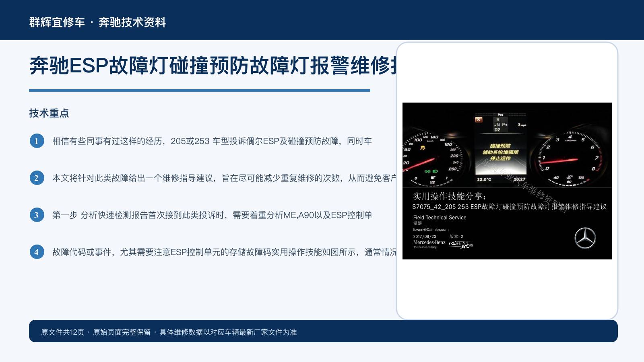This screenshot has height=362, width=644.
Task: Click the li.wen@Daimler.com email address
Action: (431, 230)
